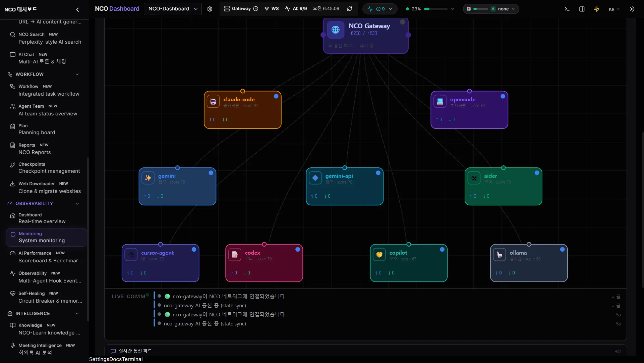Click the NCO Gateway globe icon
This screenshot has width=644, height=363.
[x=336, y=30]
